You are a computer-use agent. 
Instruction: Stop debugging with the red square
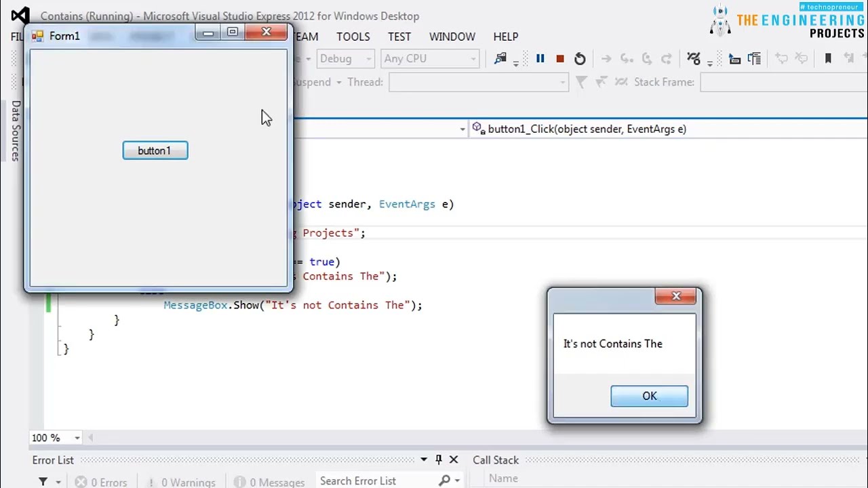pyautogui.click(x=560, y=59)
